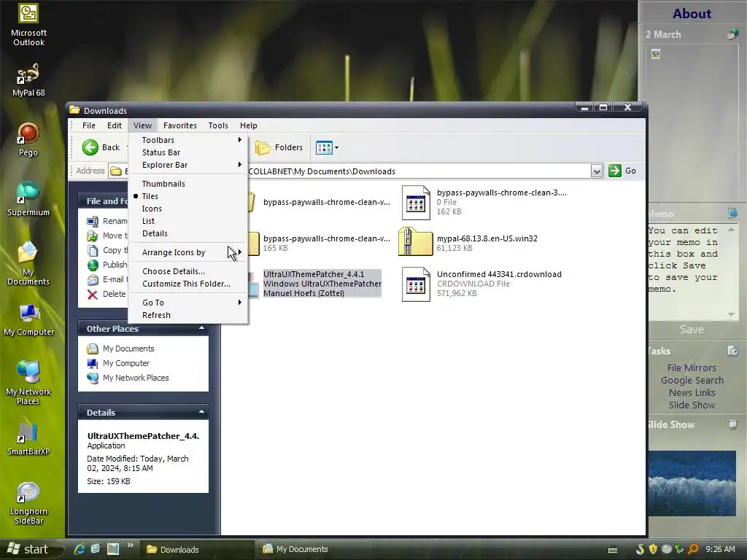Switch to Downloads taskbar button
This screenshot has width=747, height=560.
(x=198, y=550)
